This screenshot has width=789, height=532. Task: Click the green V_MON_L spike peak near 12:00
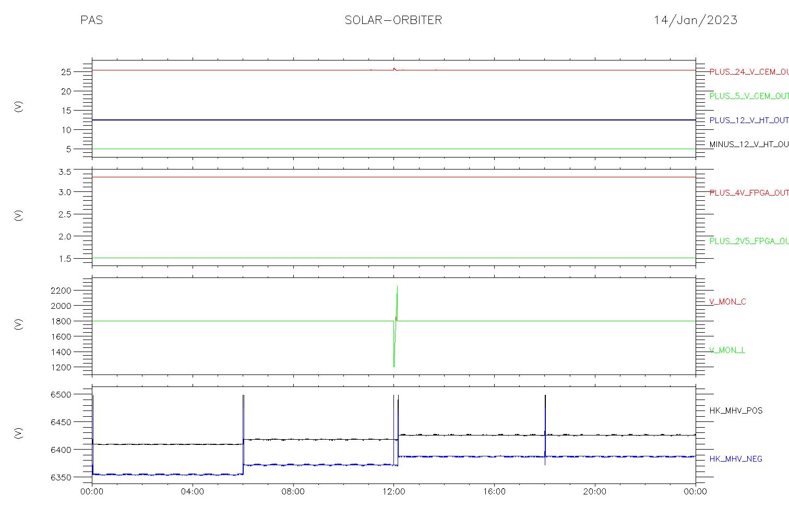pos(397,286)
